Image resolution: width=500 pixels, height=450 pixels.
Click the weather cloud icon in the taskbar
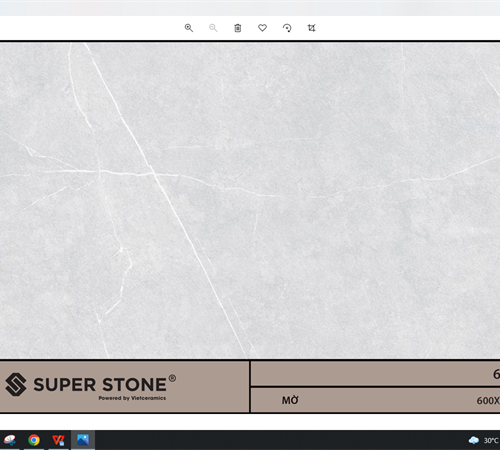tap(474, 440)
